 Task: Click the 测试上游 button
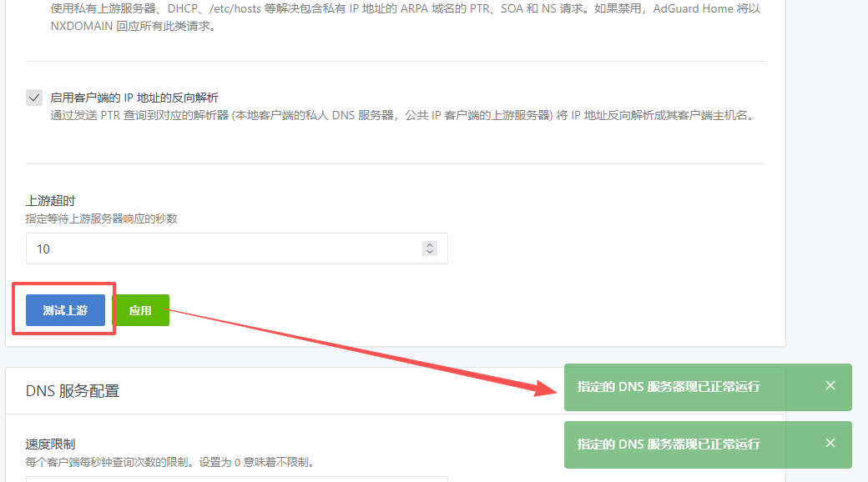[65, 310]
